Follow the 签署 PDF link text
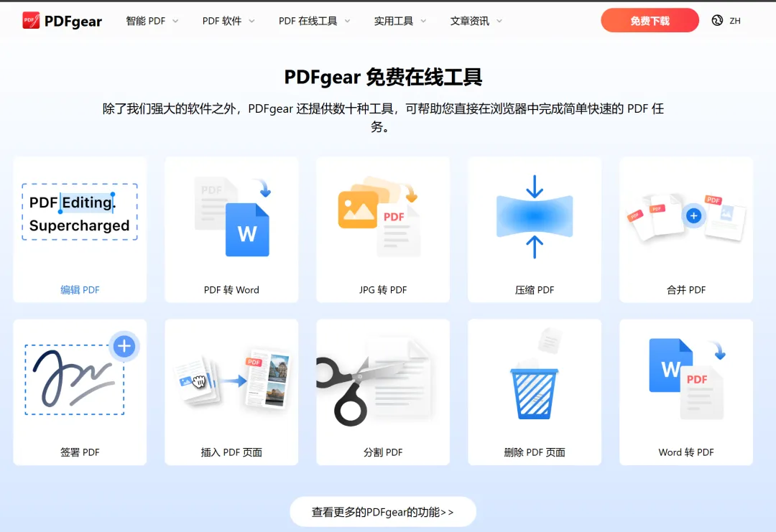This screenshot has width=776, height=532. (80, 452)
